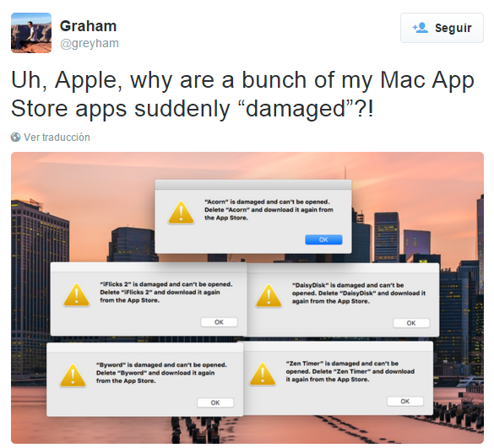Image resolution: width=494 pixels, height=448 pixels.
Task: Click the blue OK in Acorn dialog
Action: [323, 240]
